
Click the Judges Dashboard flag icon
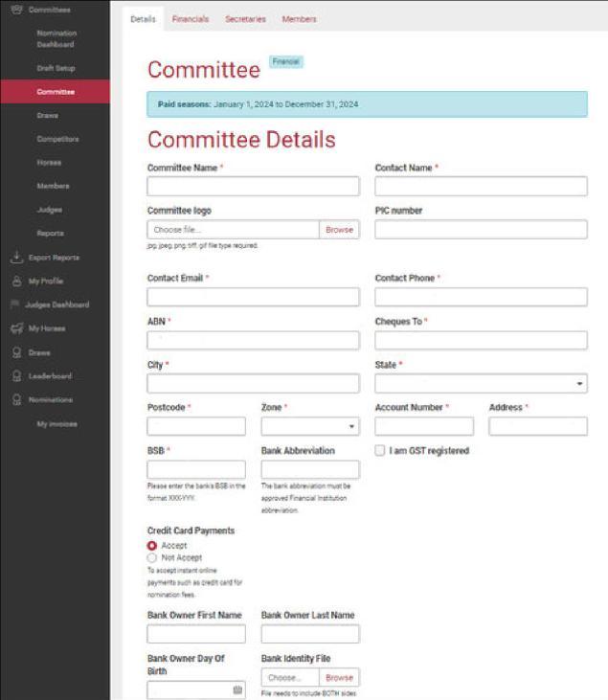pyautogui.click(x=14, y=305)
